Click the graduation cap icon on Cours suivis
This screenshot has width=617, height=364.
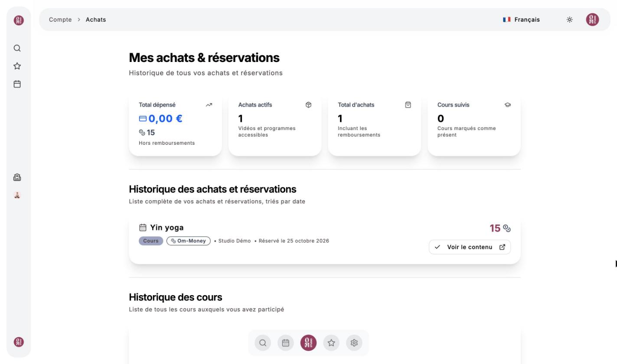(508, 105)
